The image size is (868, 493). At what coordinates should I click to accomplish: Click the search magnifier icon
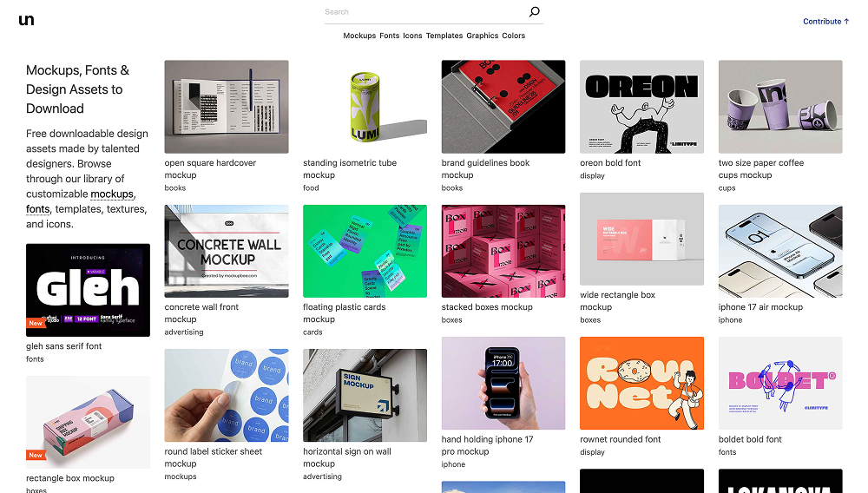534,11
